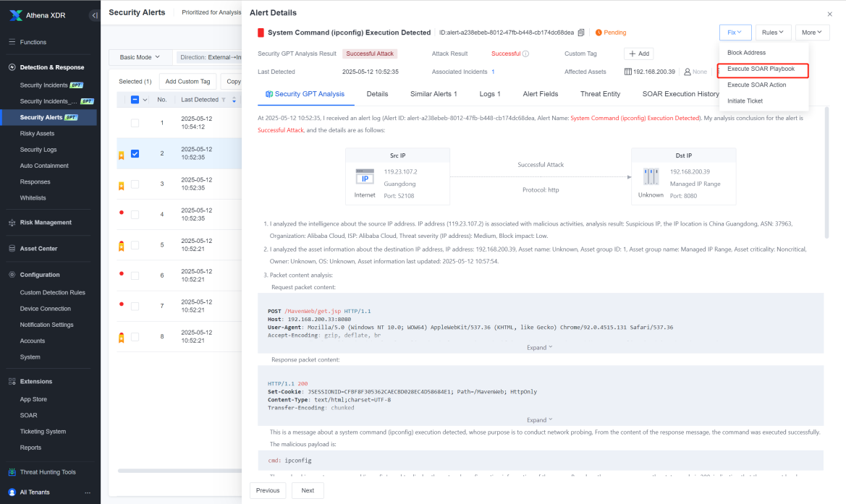Click the filter icon in Last Detected column
Image resolution: width=846 pixels, height=504 pixels.
click(x=224, y=100)
